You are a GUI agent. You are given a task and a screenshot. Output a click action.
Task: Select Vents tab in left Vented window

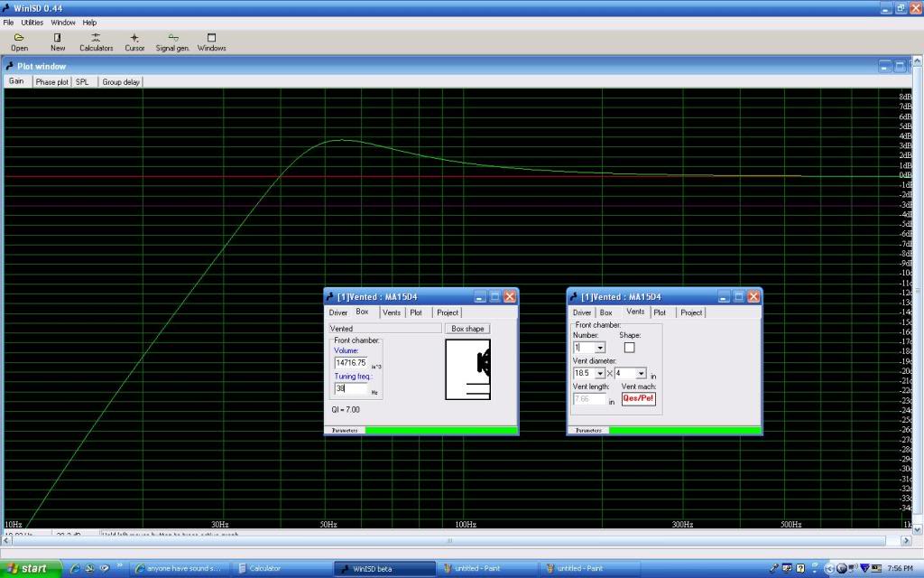click(x=392, y=312)
